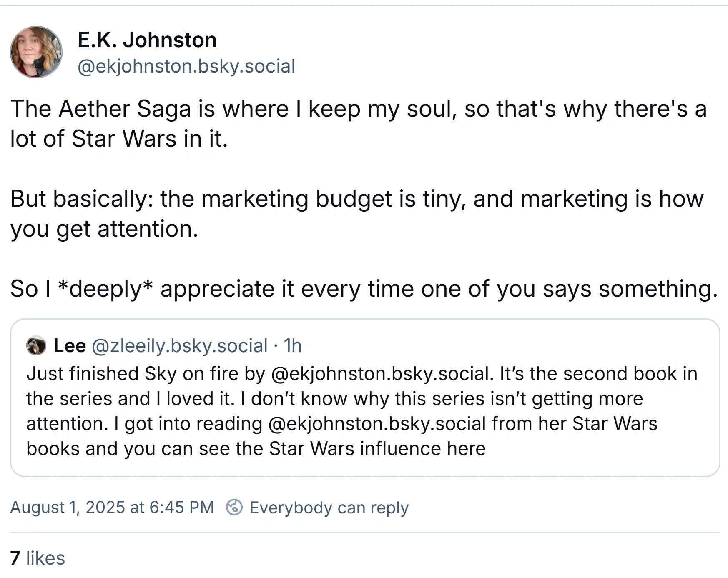Click the 'So I *deeply* appreciate it' sentence
This screenshot has height=578, width=728.
(x=364, y=289)
